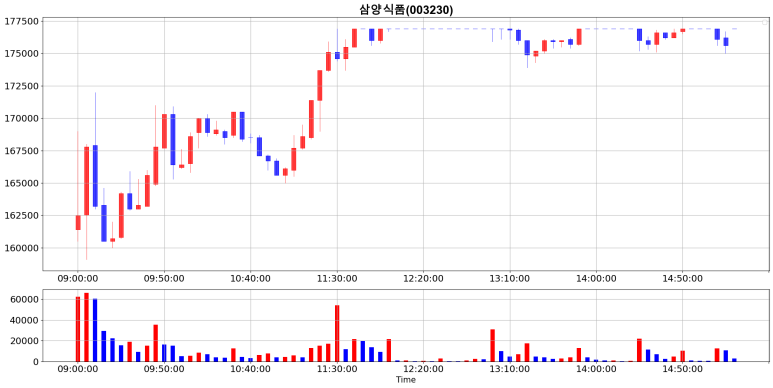Image resolution: width=773 pixels, height=388 pixels.
Task: Click 14:50:00 tick under the price chart
Action: point(682,279)
